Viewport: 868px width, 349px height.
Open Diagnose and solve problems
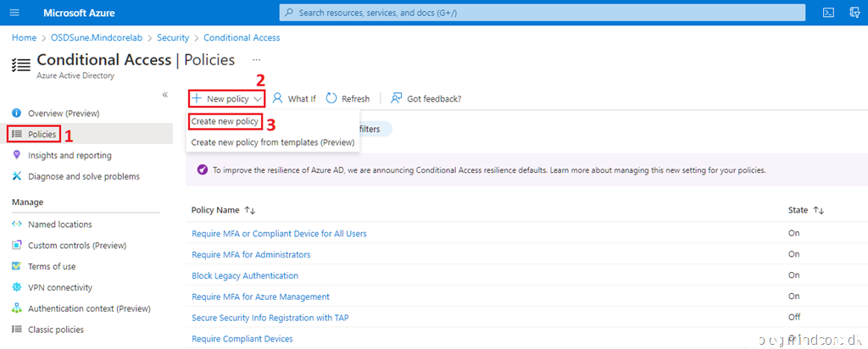click(x=83, y=177)
